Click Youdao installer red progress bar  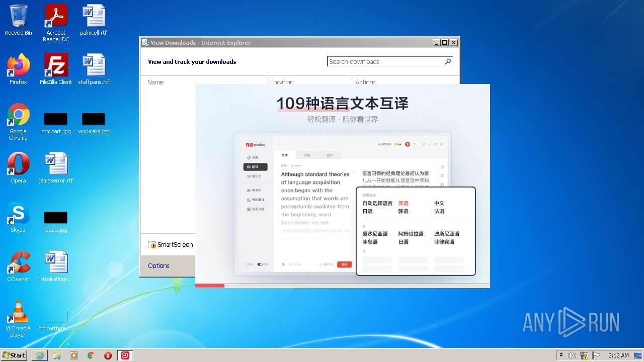coord(210,286)
